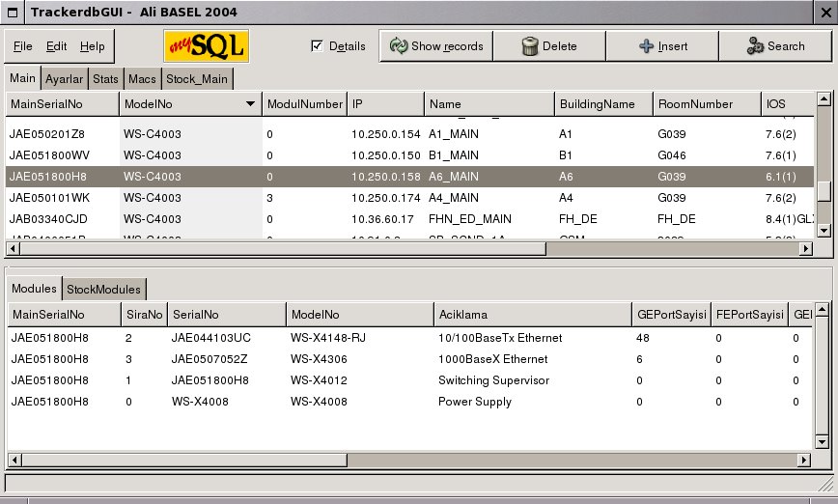The width and height of the screenshot is (838, 504).
Task: Click the gears icon on Search
Action: (x=755, y=46)
